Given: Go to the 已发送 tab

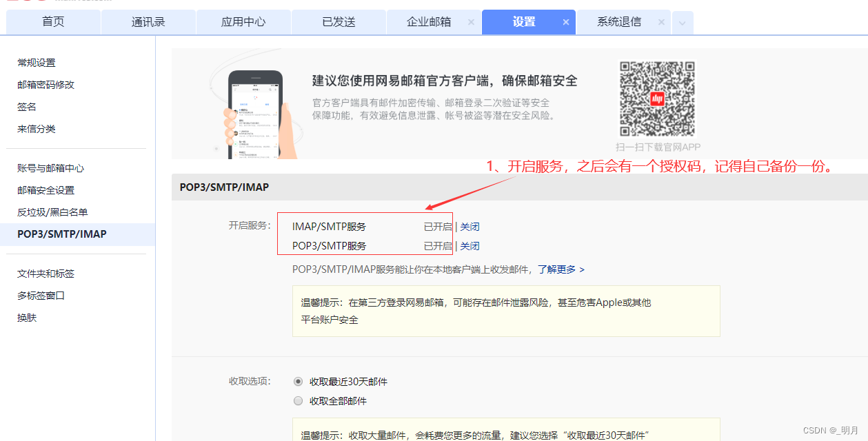Looking at the screenshot, I should (339, 22).
